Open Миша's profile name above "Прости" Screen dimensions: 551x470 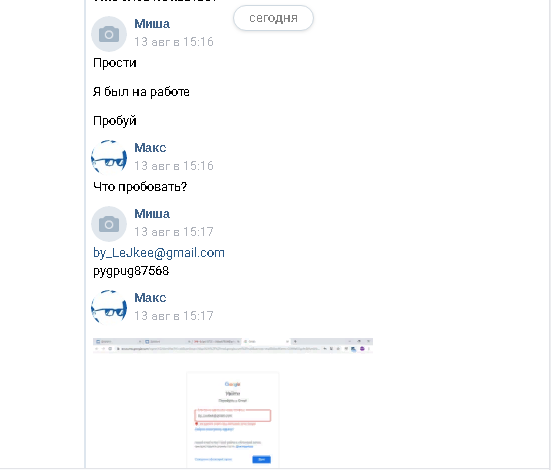point(152,24)
